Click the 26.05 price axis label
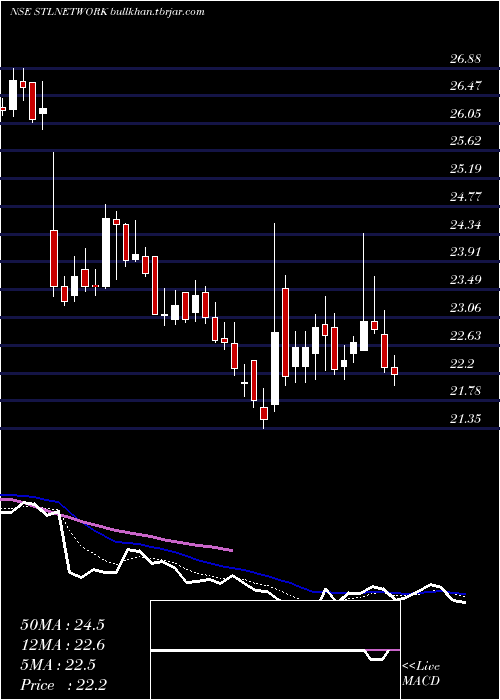The image size is (500, 700). pyautogui.click(x=466, y=113)
